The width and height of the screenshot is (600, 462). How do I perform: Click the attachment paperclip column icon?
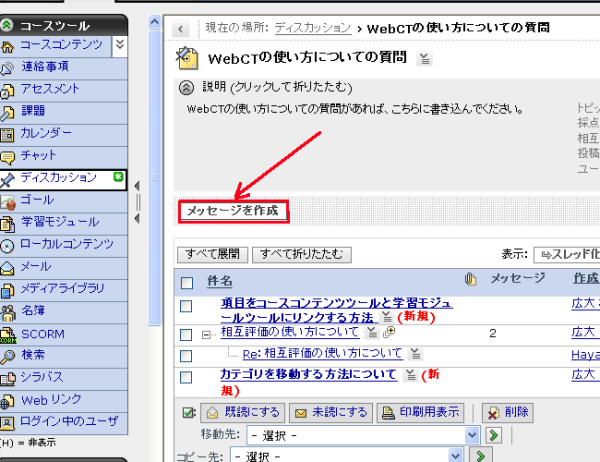click(470, 279)
